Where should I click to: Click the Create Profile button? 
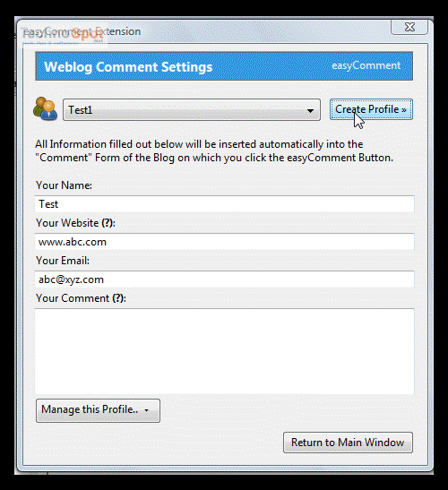[371, 109]
